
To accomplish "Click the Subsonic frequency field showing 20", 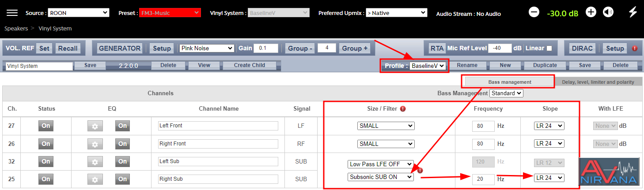I will [483, 179].
